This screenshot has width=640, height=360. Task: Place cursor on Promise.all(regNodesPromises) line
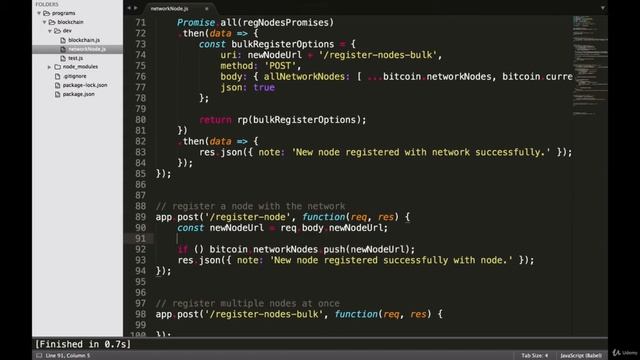pos(255,22)
